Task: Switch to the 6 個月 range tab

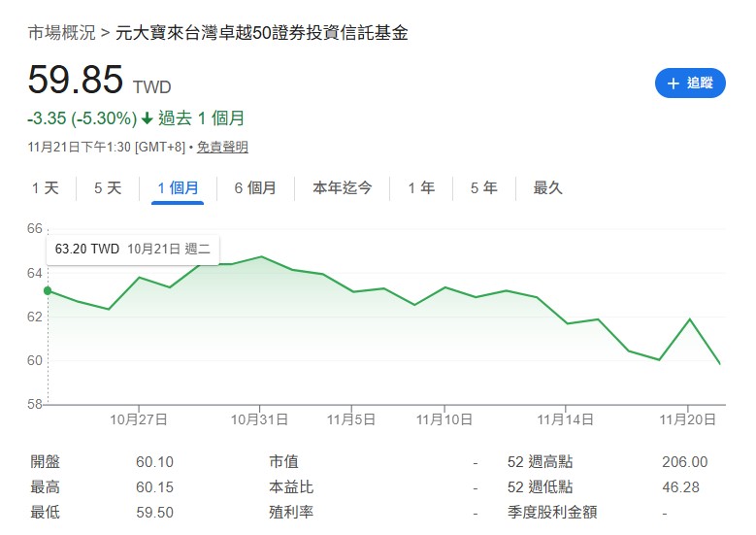Action: tap(255, 187)
